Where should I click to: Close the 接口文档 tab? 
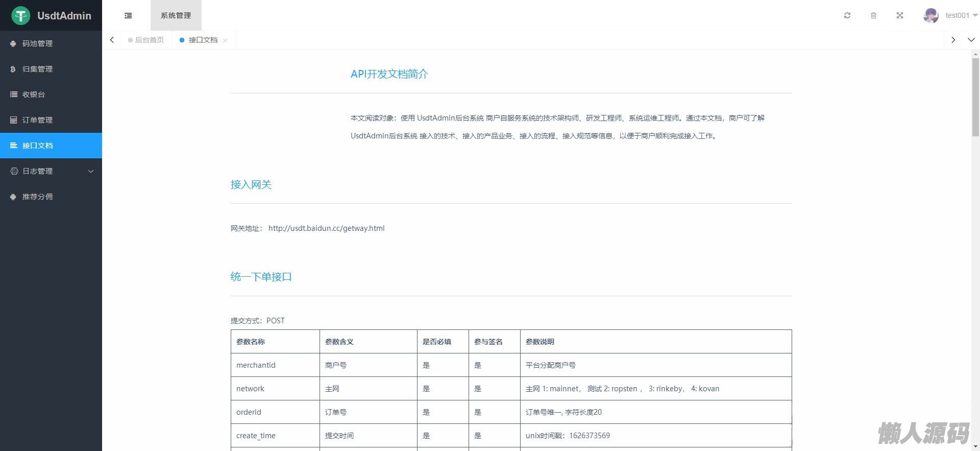(225, 40)
